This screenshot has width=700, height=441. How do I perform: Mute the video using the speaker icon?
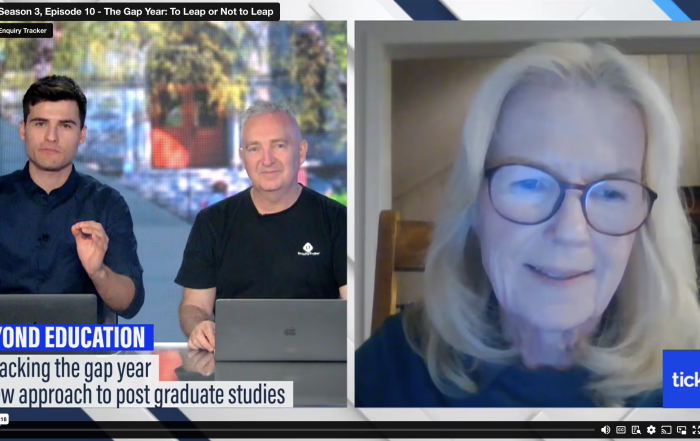click(x=605, y=430)
